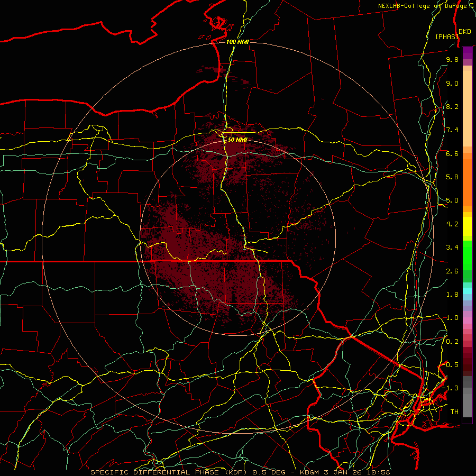Pick the purple top segment of the color bar

click(467, 53)
